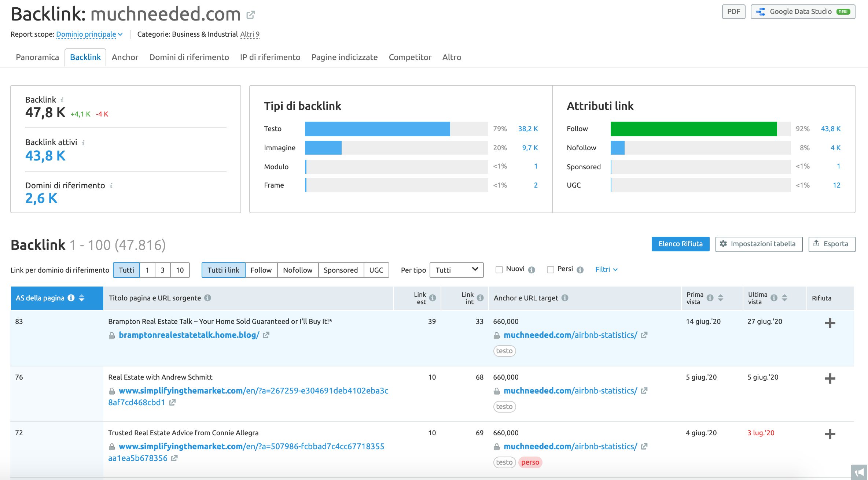Select 10 links per dominio di riferimento

pos(180,270)
